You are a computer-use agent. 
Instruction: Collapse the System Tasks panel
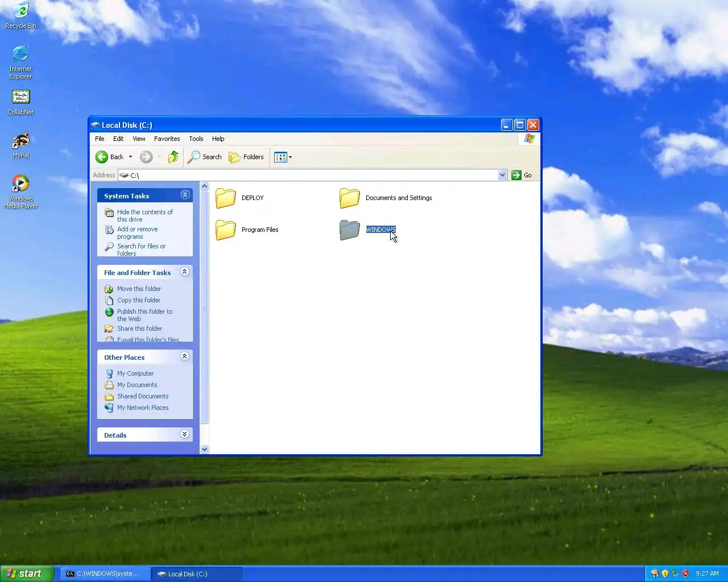pos(185,195)
